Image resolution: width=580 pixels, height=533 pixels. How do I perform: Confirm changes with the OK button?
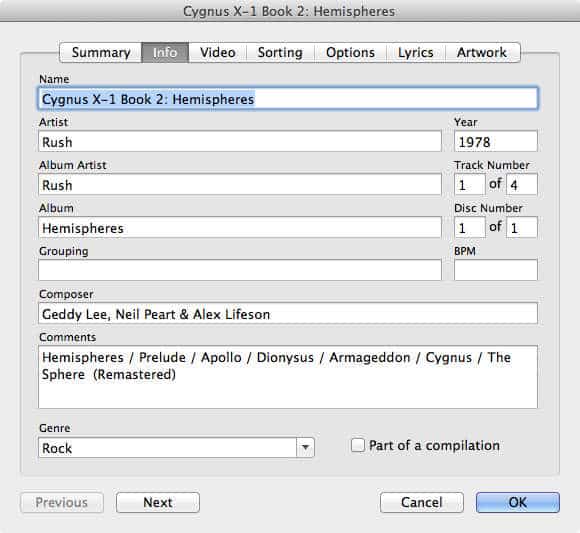[x=518, y=502]
